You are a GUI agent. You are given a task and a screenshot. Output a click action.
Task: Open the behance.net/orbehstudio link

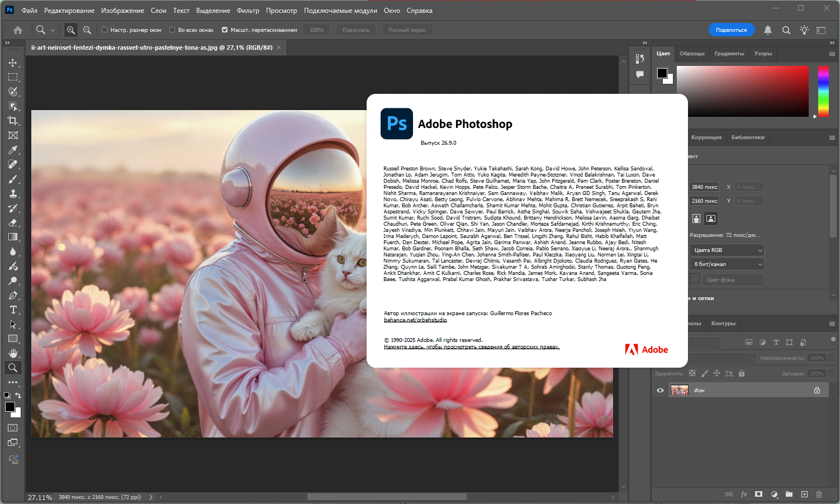coord(415,320)
